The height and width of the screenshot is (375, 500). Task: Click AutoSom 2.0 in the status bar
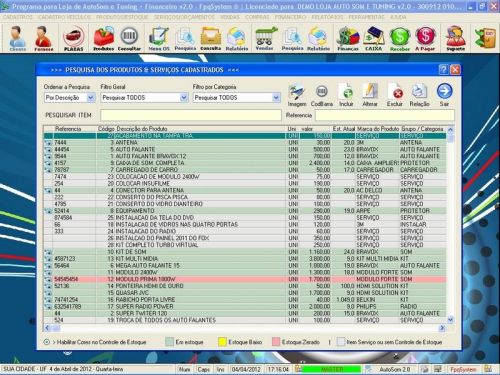click(395, 369)
